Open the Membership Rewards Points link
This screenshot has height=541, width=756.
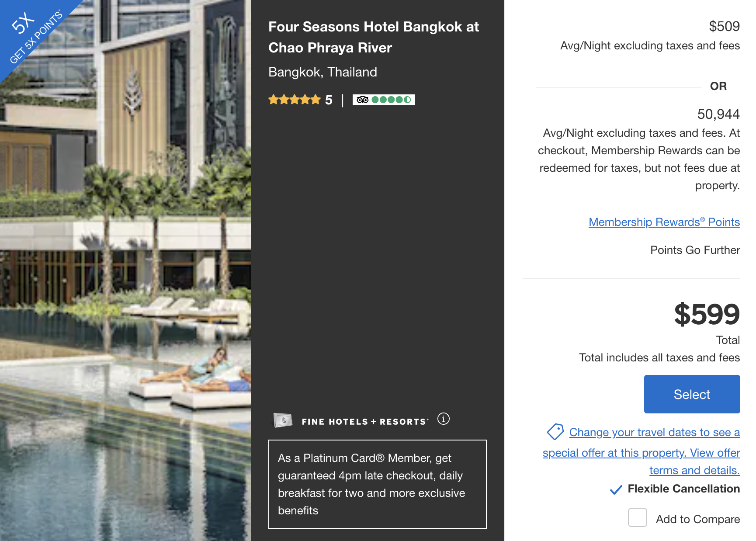point(664,222)
